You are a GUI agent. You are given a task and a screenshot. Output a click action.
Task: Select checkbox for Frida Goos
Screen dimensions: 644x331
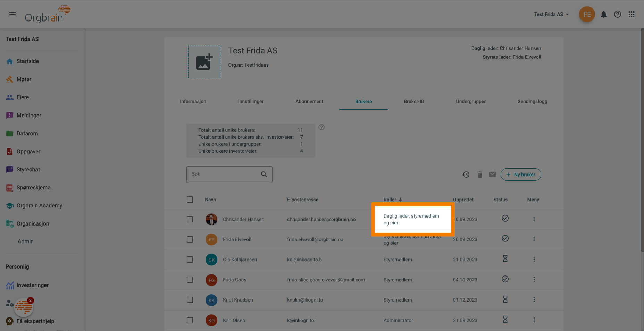(x=190, y=280)
